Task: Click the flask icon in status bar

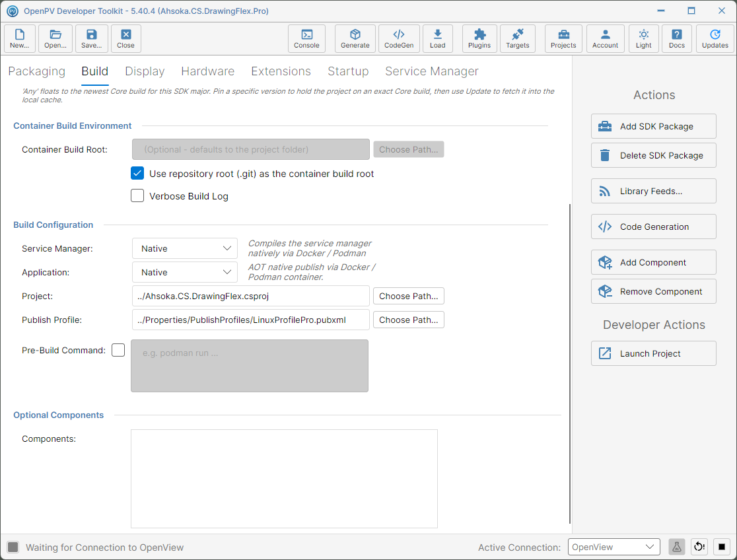Action: [676, 547]
